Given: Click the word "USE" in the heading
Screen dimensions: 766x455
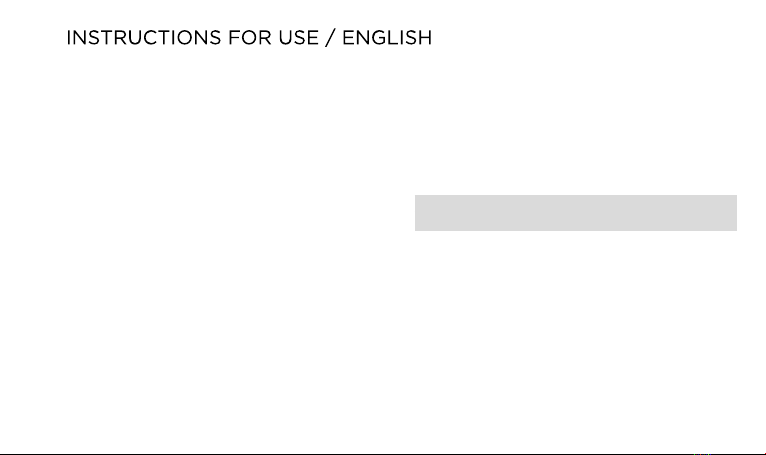Looking at the screenshot, I should [298, 38].
